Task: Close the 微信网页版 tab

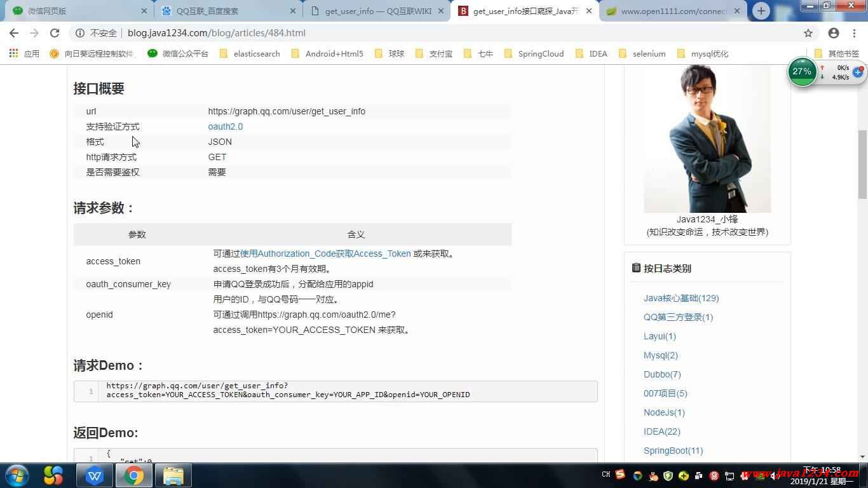Action: (144, 11)
